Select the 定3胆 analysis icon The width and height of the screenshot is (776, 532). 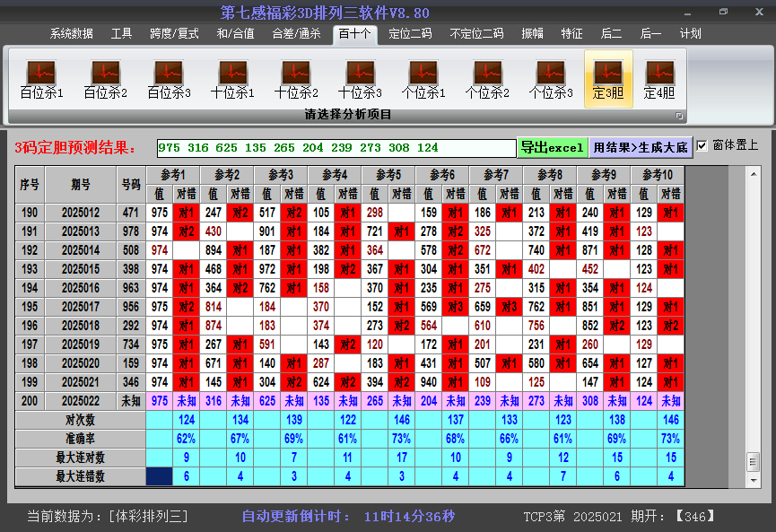tap(608, 79)
